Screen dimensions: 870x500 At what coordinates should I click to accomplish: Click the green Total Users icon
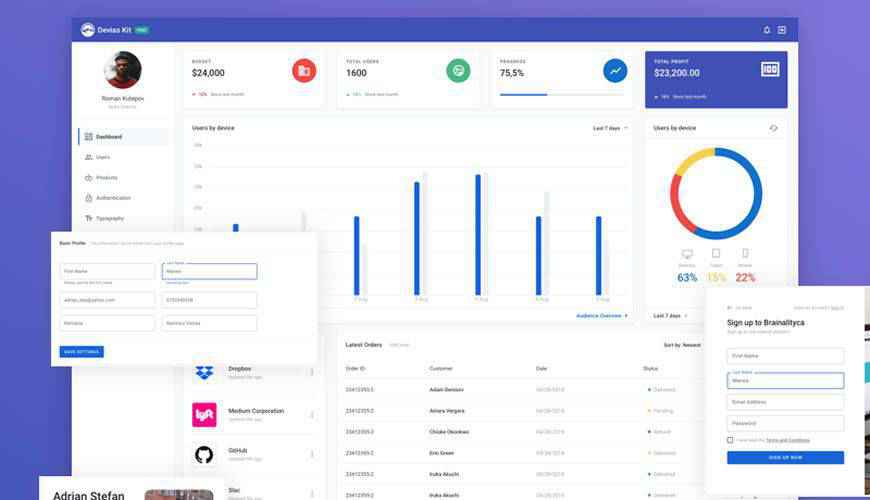tap(458, 71)
